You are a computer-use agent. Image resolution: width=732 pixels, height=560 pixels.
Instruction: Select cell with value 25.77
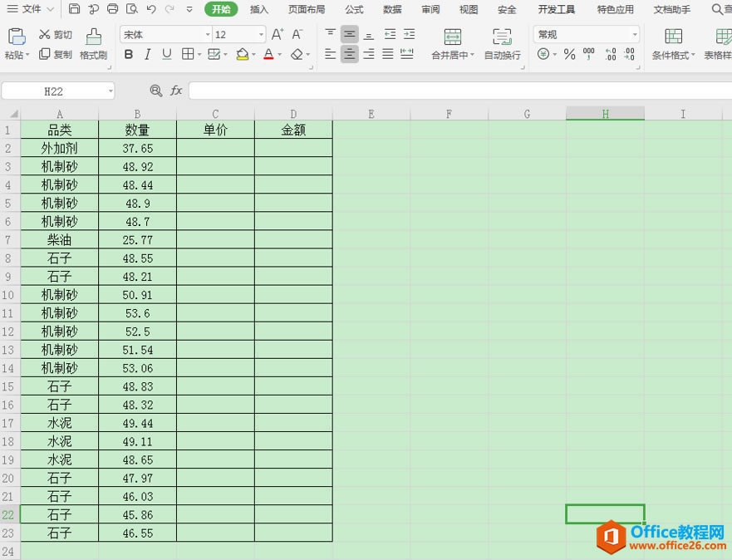[138, 240]
